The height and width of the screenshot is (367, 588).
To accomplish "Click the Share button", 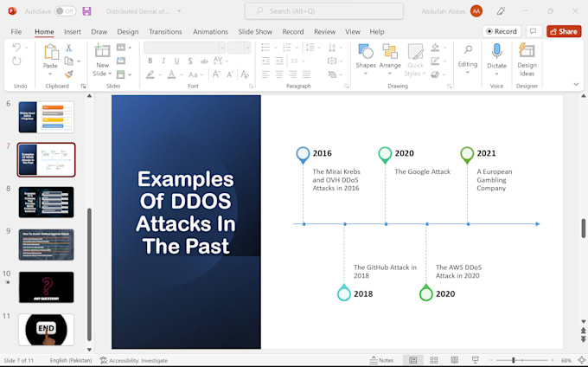I will pyautogui.click(x=564, y=31).
